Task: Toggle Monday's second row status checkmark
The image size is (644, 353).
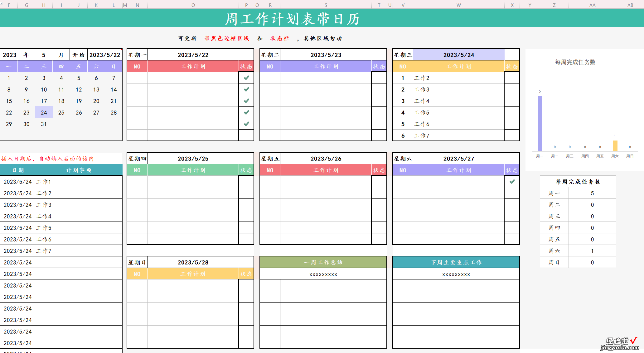Action: pyautogui.click(x=246, y=89)
